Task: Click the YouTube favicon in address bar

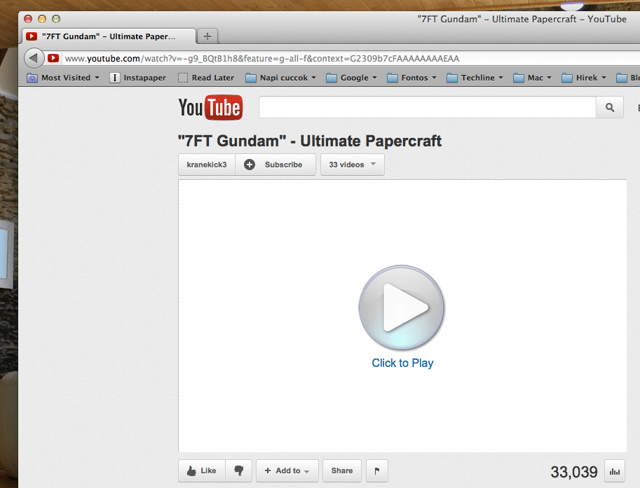Action: 53,58
